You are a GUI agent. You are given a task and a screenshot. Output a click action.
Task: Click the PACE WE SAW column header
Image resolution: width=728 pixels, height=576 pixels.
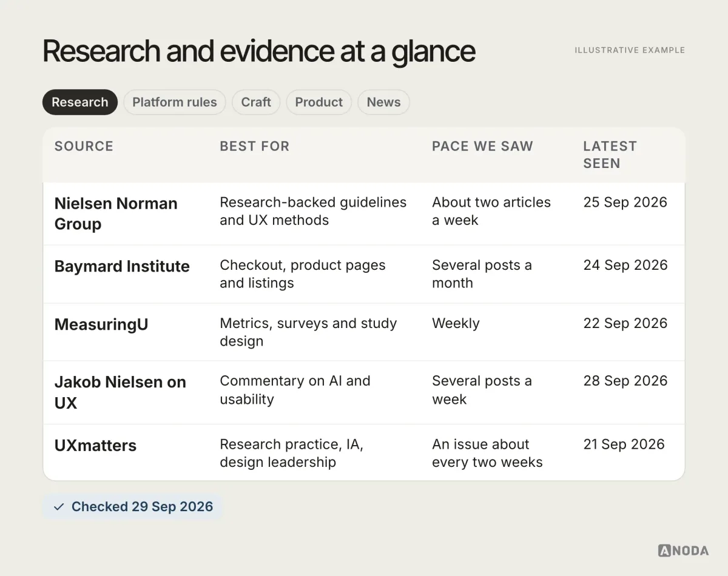tap(482, 146)
